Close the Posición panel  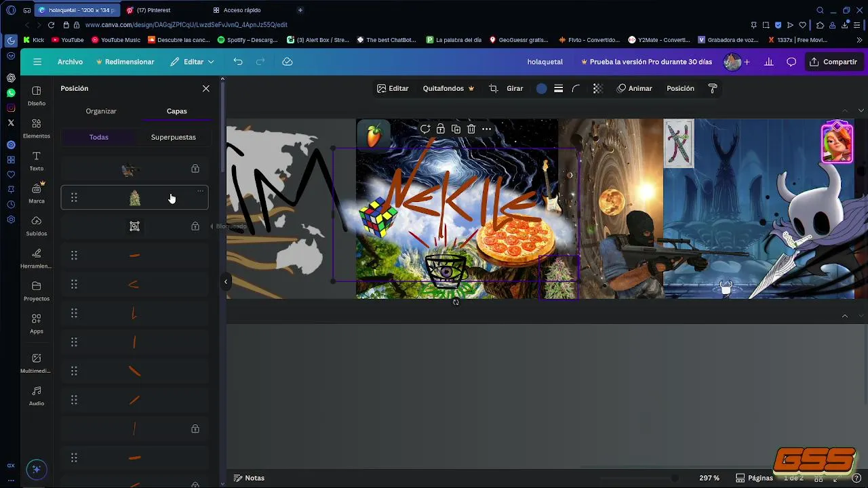206,88
